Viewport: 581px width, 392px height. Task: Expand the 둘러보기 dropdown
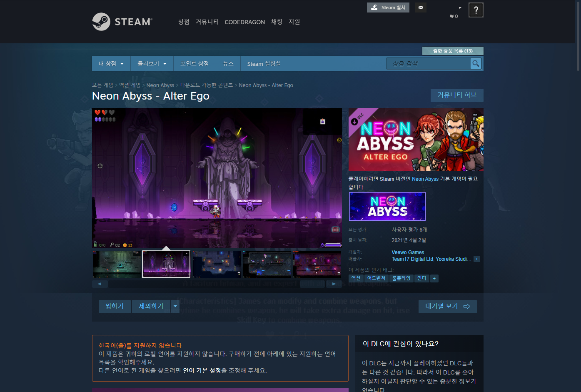(x=152, y=64)
